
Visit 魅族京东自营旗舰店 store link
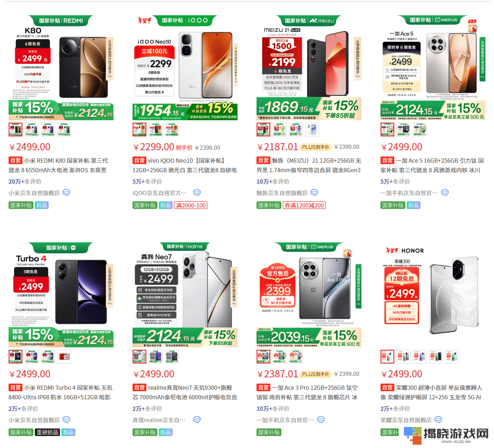pos(282,193)
